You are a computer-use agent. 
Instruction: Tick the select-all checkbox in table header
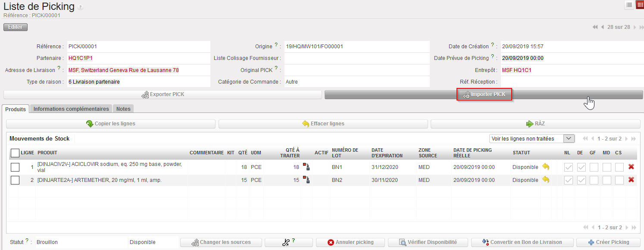tap(15, 153)
